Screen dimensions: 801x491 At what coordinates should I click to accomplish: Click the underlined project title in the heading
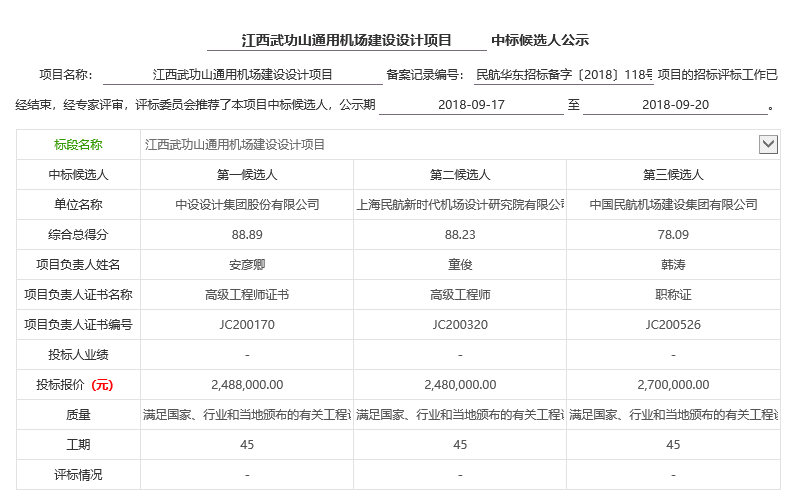(x=346, y=41)
